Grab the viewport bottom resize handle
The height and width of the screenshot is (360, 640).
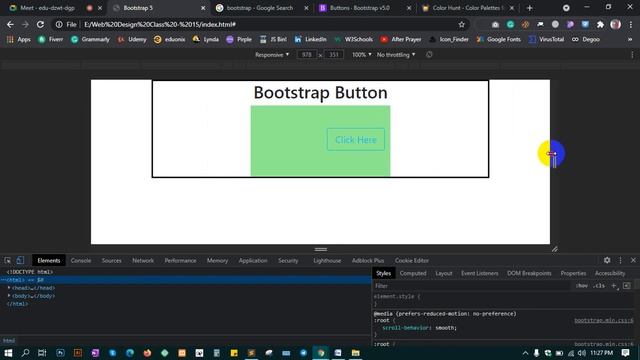pyautogui.click(x=320, y=249)
